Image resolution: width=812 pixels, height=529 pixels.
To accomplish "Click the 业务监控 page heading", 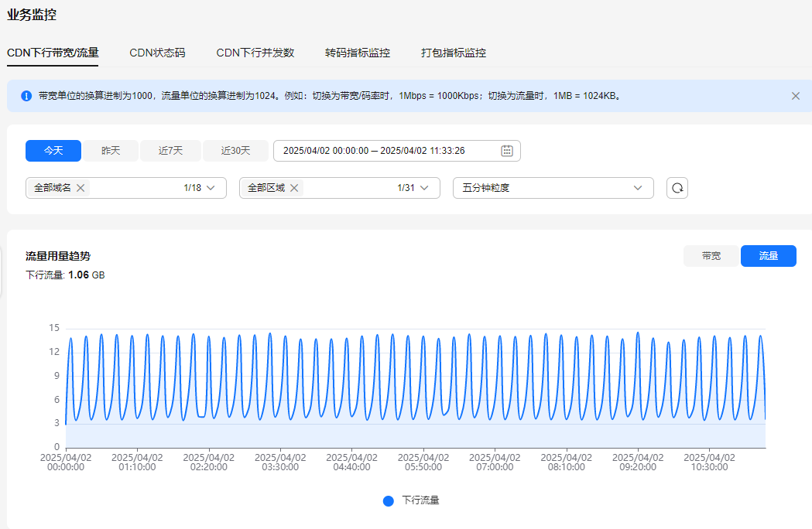I will (32, 15).
